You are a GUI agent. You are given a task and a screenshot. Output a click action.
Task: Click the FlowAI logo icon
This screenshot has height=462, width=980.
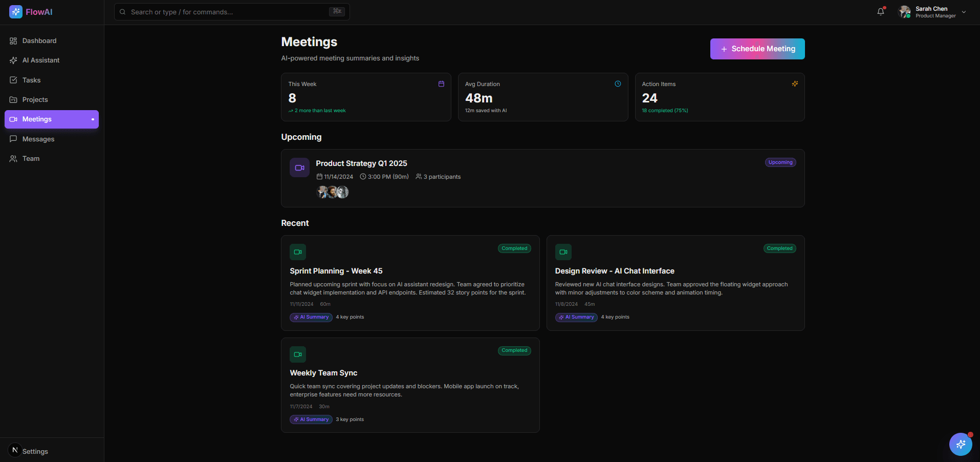pos(15,11)
